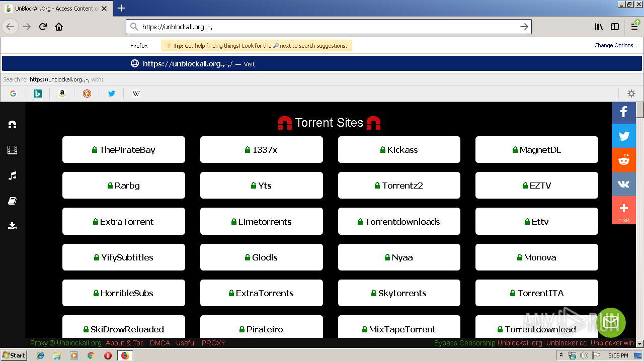Open torrent magnet sidebar icon
Image resolution: width=644 pixels, height=362 pixels.
(13, 125)
